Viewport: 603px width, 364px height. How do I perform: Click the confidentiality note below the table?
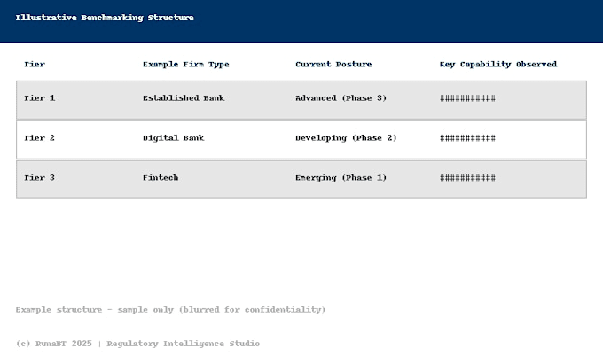coord(170,310)
